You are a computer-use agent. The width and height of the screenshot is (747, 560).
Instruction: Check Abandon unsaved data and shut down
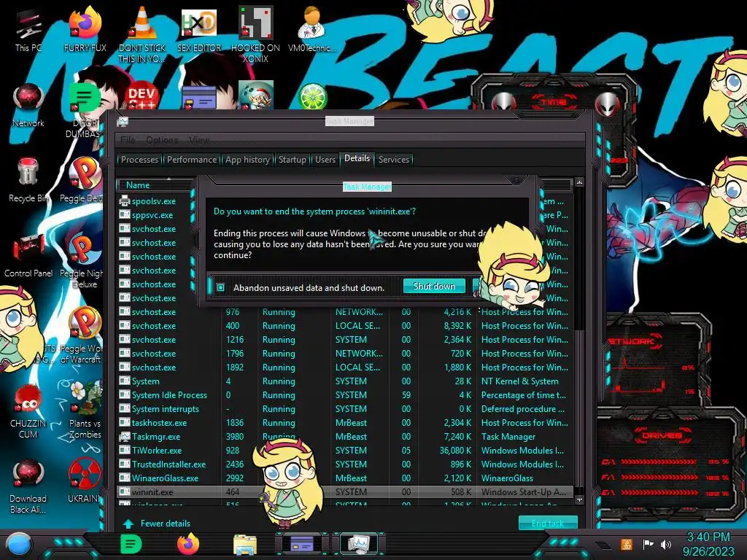pyautogui.click(x=220, y=287)
